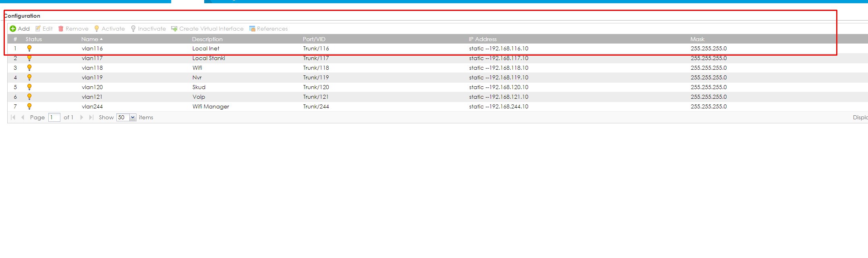
Task: Sort by the Mask column header
Action: (x=697, y=39)
